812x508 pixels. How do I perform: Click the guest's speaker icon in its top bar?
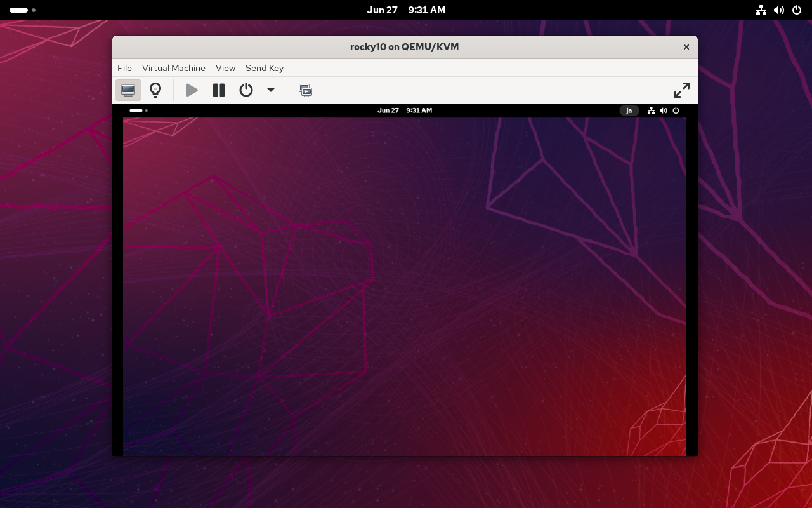click(664, 110)
